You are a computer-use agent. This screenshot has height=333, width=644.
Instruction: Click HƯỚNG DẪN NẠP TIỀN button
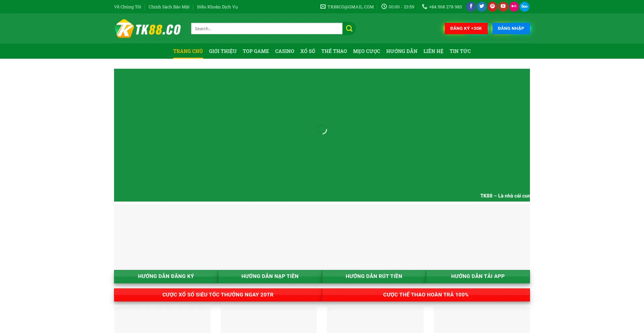coord(270,276)
